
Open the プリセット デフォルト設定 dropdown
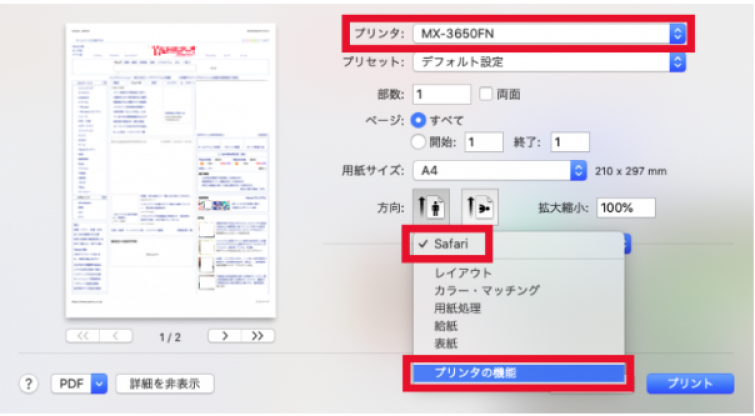[549, 62]
